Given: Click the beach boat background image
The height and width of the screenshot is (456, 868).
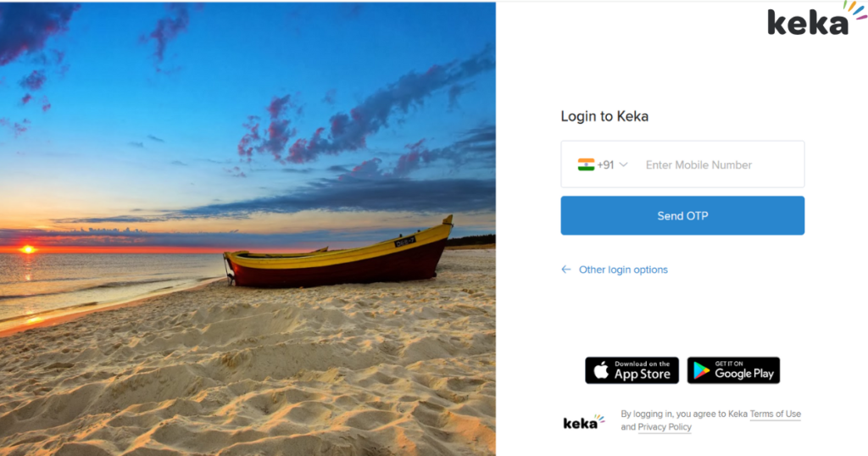Looking at the screenshot, I should (248, 229).
